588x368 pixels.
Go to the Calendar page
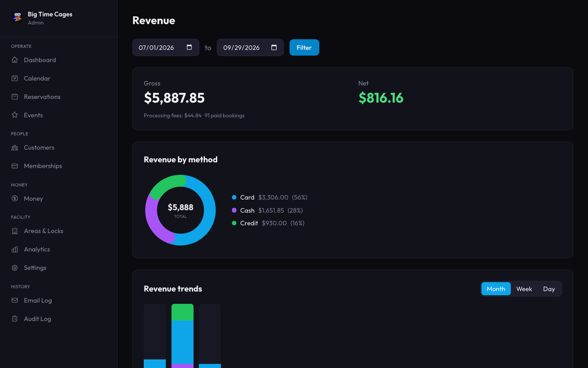[59, 78]
